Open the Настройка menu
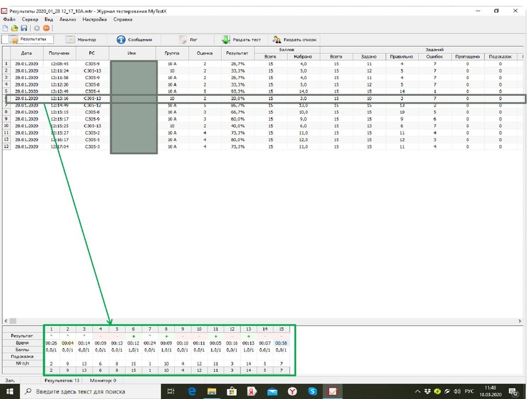 point(94,20)
